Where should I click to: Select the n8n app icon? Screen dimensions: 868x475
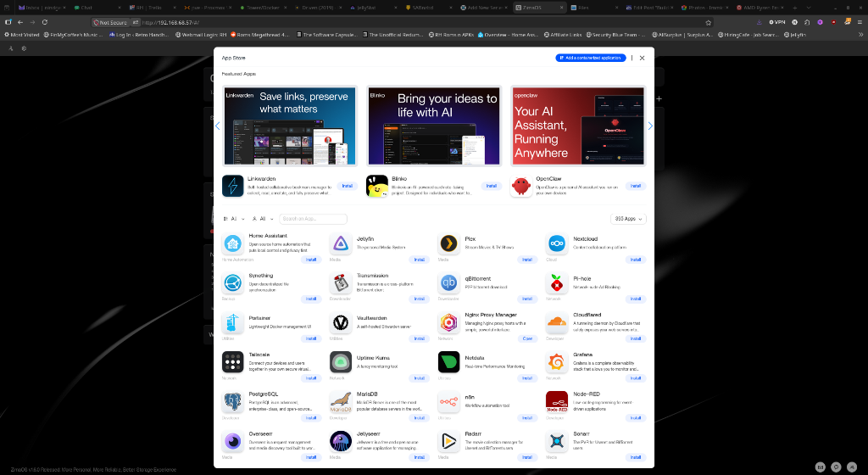point(448,402)
